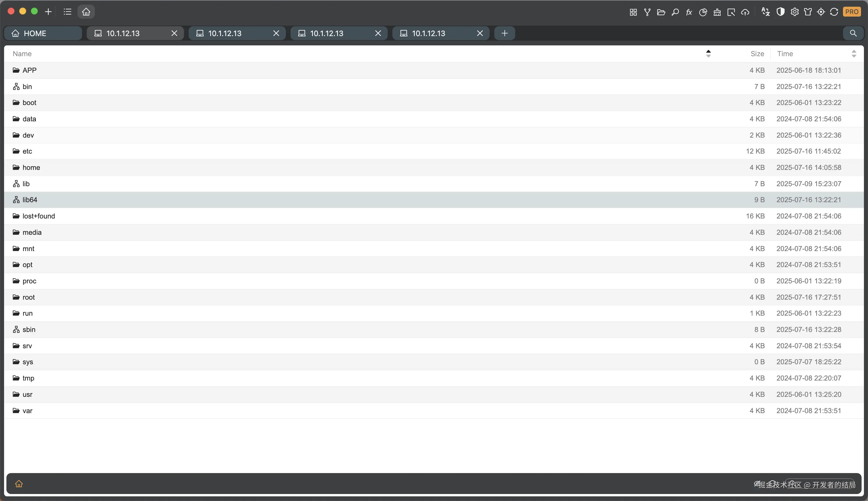868x501 pixels.
Task: Click the broom cleanup icon
Action: (x=717, y=13)
